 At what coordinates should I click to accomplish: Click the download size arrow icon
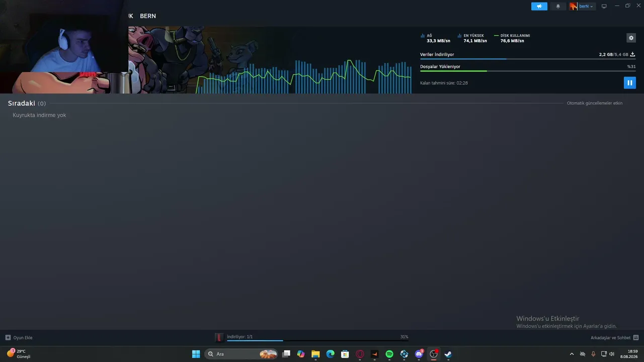[632, 54]
